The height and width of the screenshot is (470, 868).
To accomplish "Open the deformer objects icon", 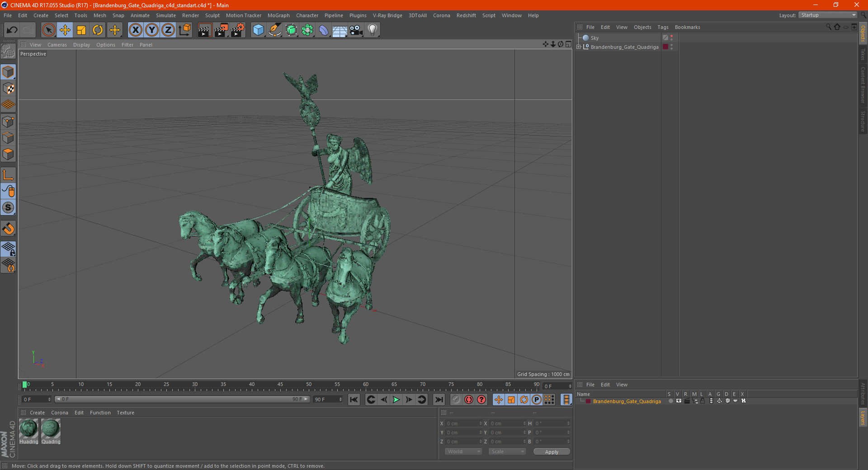I will [x=324, y=30].
